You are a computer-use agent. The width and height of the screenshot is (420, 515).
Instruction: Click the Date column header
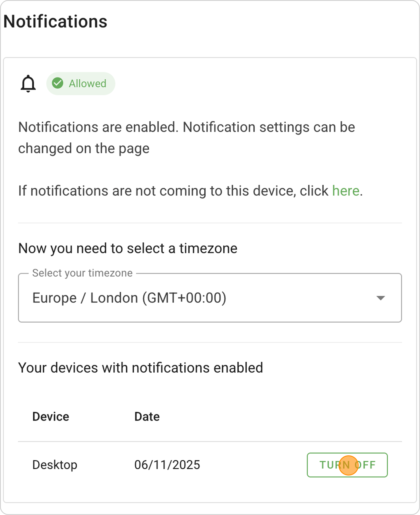click(x=147, y=416)
